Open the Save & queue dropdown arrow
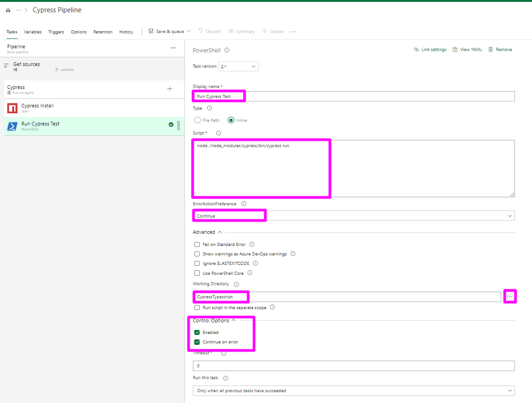This screenshot has width=532, height=403. click(188, 31)
